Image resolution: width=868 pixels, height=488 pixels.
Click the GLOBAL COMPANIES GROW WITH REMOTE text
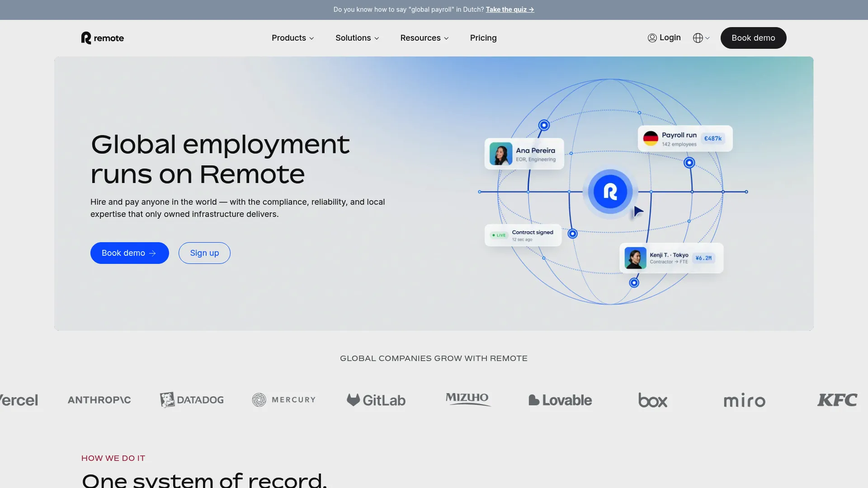[x=434, y=358]
